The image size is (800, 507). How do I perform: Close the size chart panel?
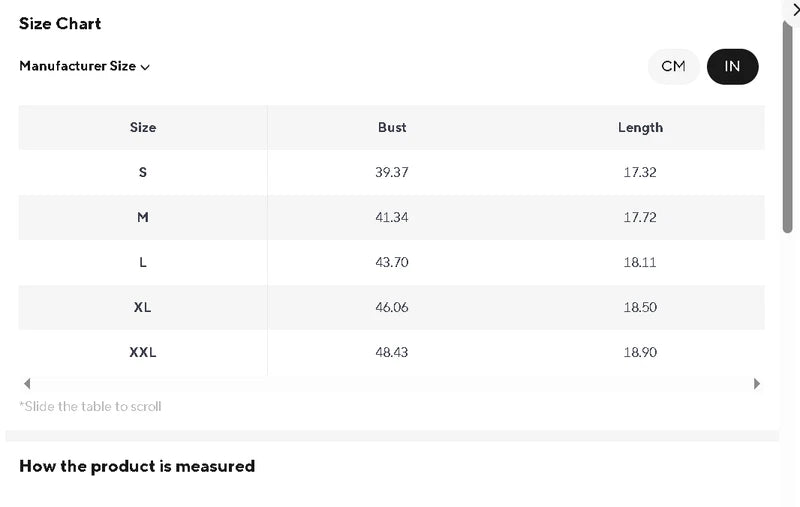click(794, 9)
